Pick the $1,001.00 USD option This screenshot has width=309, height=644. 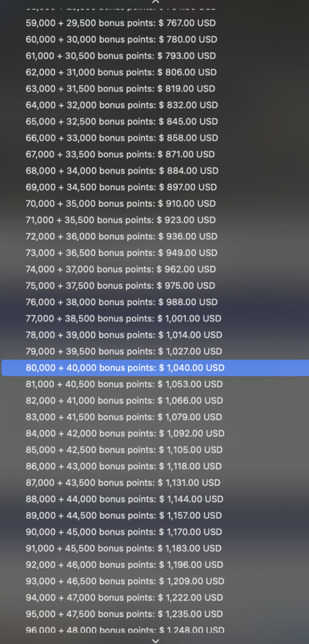click(155, 319)
